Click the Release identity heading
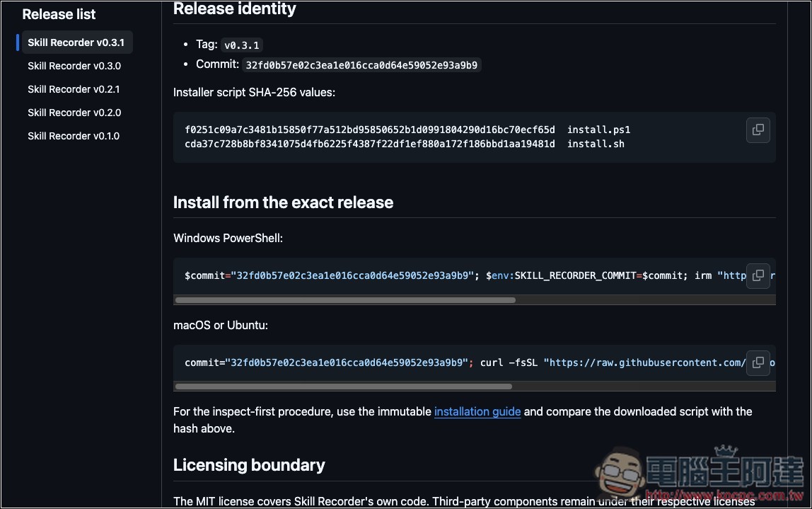 [x=235, y=8]
